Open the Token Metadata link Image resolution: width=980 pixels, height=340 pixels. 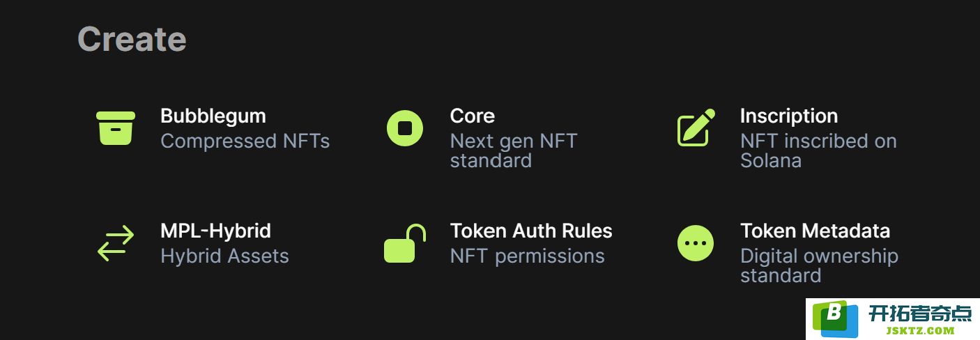click(x=816, y=231)
